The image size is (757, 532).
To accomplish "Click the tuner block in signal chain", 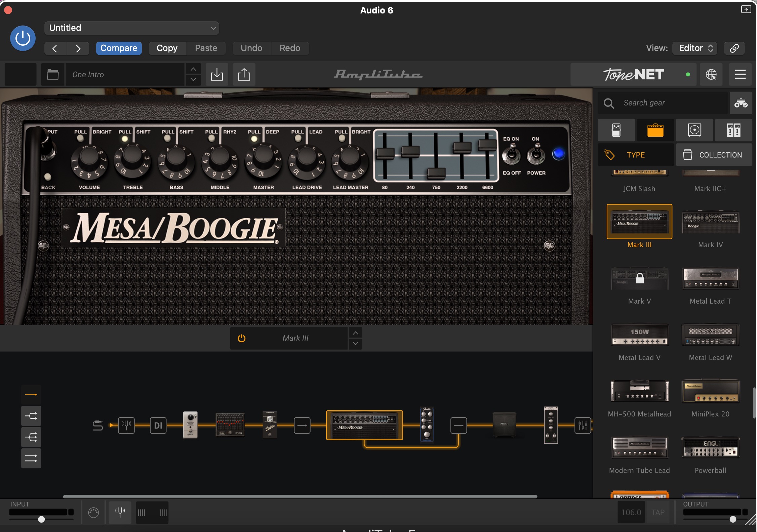I will pos(126,426).
